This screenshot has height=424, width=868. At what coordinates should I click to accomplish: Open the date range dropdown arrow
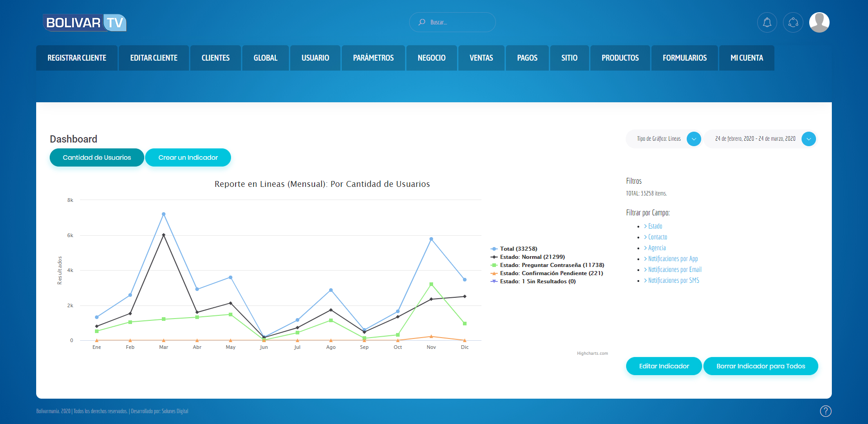pyautogui.click(x=808, y=139)
